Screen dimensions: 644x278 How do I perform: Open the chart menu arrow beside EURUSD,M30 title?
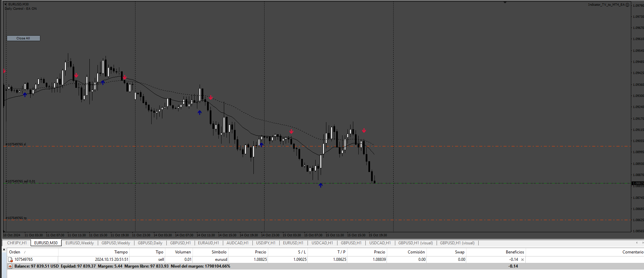(x=6, y=4)
